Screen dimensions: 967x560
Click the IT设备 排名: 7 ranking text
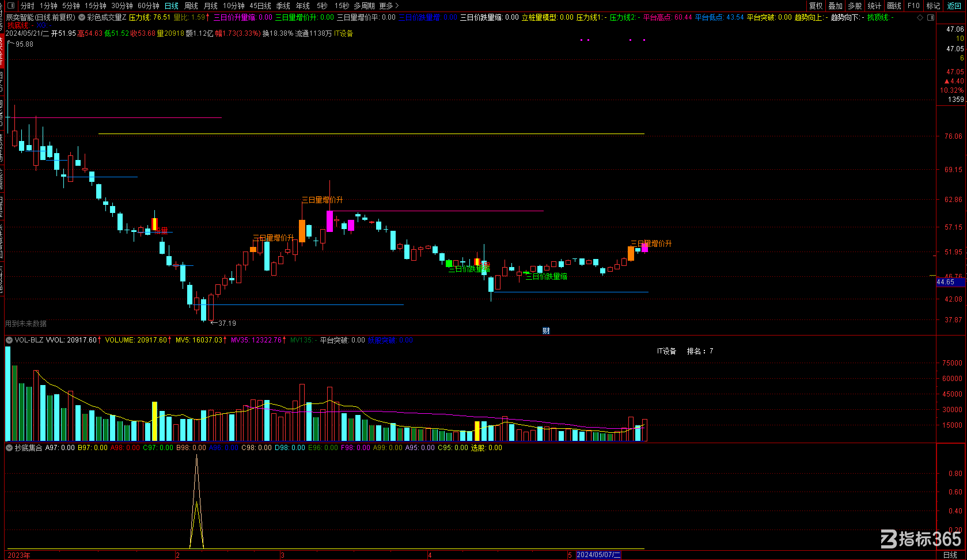tap(685, 351)
